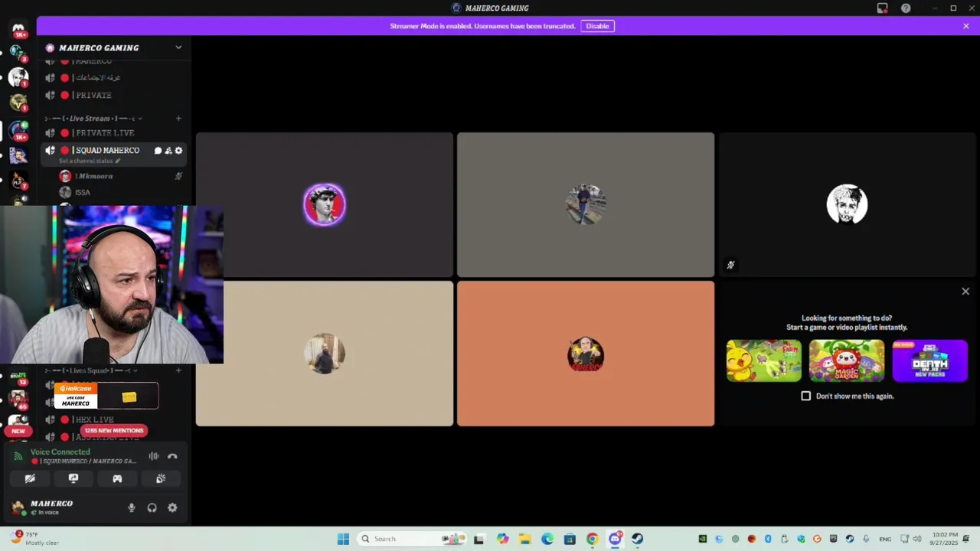Click the red NEW servers pill

[18, 431]
